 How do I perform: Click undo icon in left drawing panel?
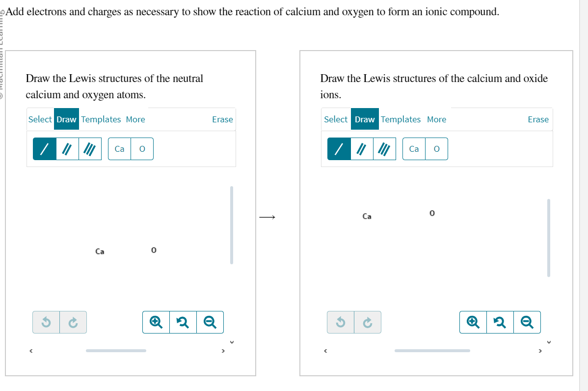pos(46,322)
